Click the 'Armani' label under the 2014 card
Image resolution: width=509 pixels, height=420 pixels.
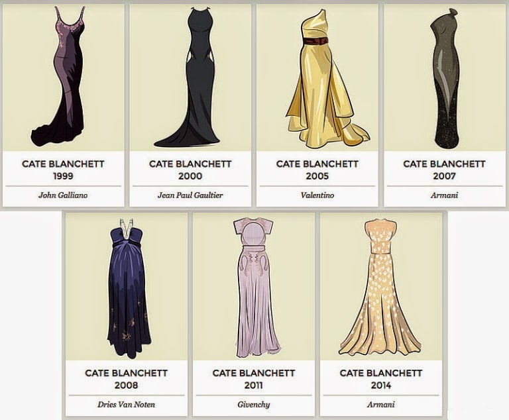[381, 404]
